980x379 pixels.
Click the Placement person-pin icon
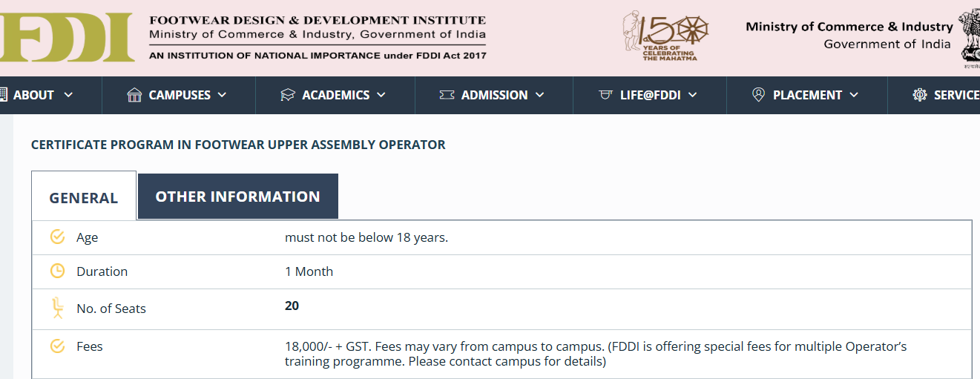point(758,95)
